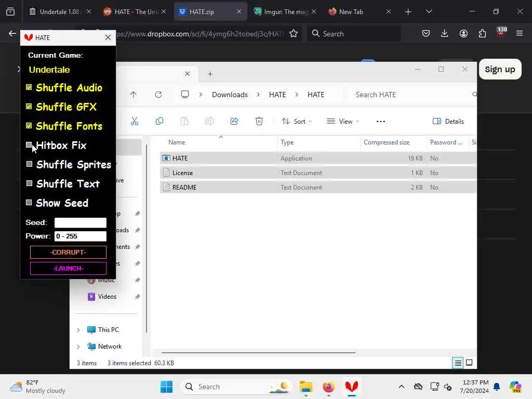The width and height of the screenshot is (532, 399).
Task: Expand chevron before Downloads in breadcrumb
Action: 201,95
